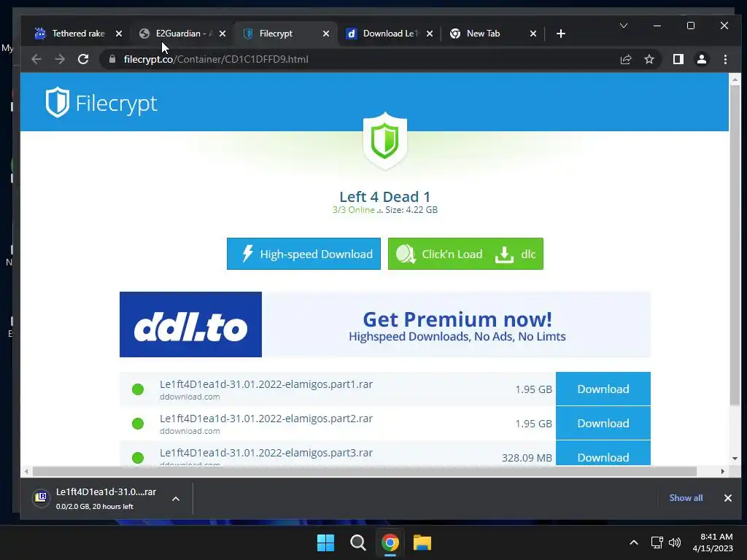Image resolution: width=747 pixels, height=560 pixels.
Task: Click the rar file icon in downloads bar
Action: 42,498
